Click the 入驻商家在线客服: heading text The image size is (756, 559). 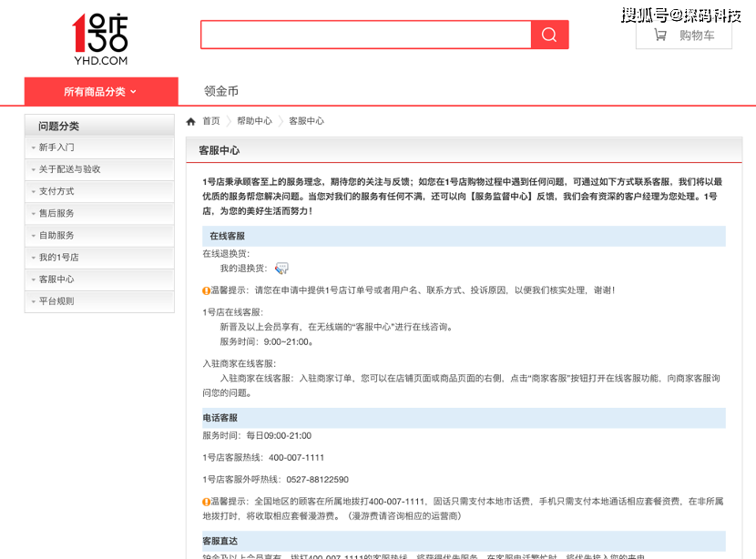point(240,364)
